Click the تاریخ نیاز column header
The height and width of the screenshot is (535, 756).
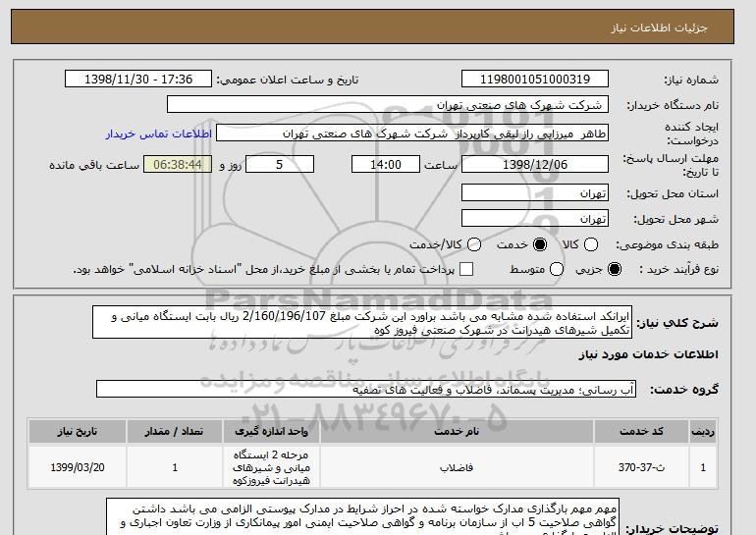[78, 431]
